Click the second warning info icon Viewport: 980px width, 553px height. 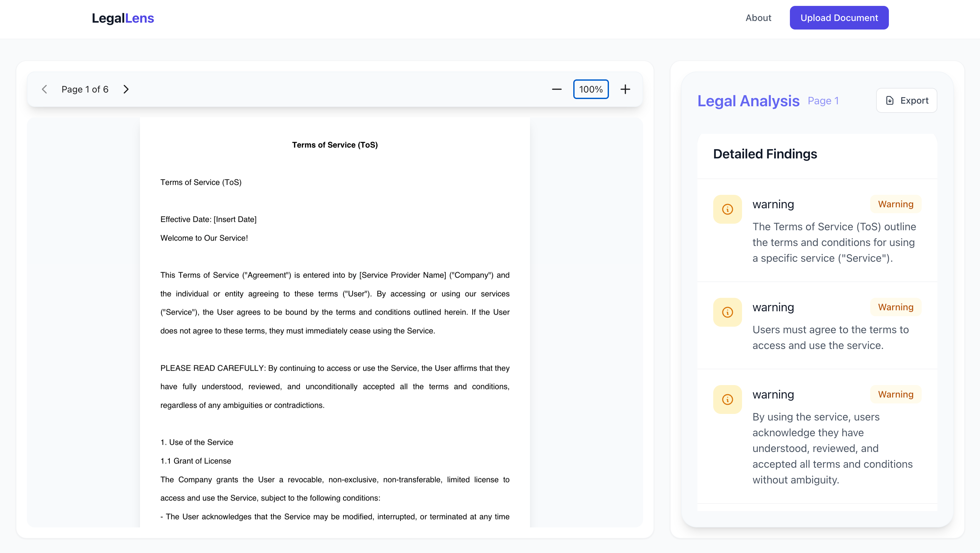tap(727, 312)
